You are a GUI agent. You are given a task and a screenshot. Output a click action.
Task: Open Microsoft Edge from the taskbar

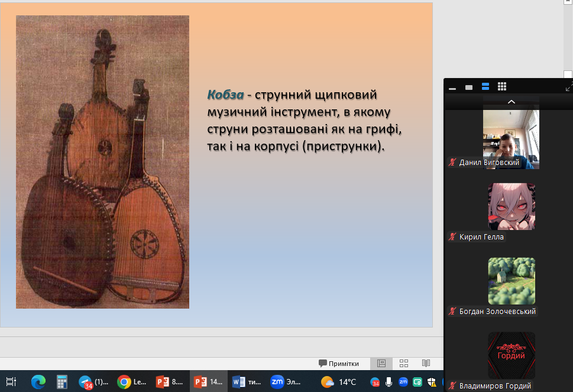[38, 382]
